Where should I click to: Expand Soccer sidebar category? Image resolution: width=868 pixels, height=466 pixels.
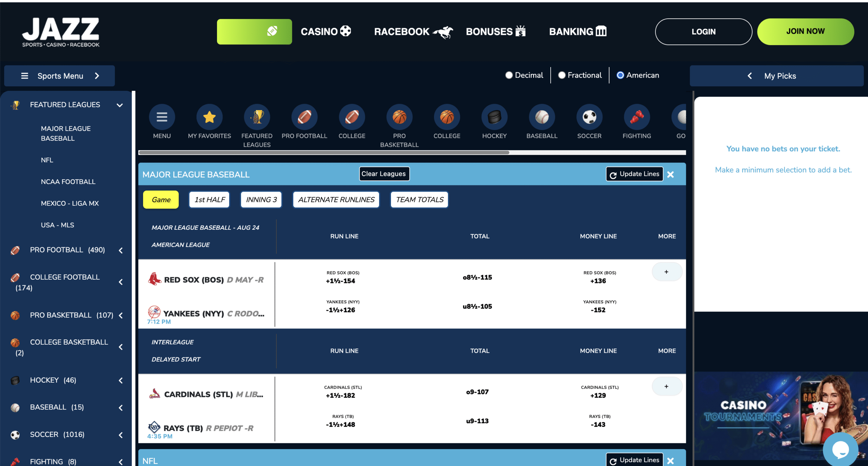pyautogui.click(x=120, y=435)
